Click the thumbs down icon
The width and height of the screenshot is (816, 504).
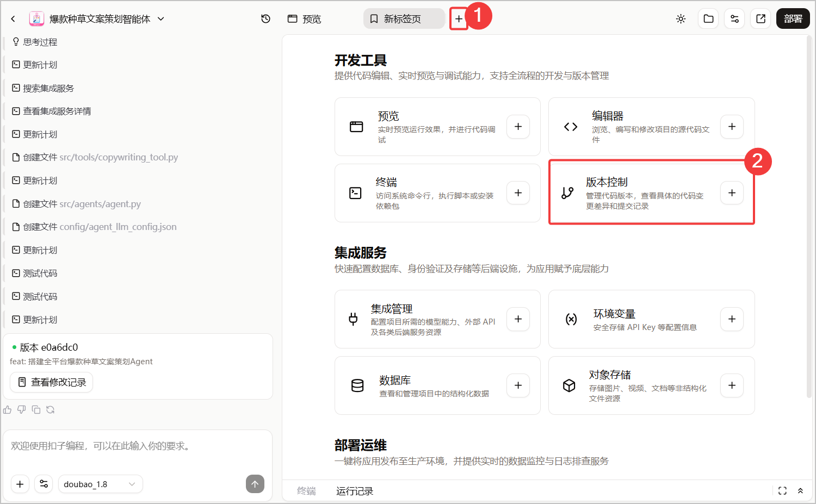point(22,409)
